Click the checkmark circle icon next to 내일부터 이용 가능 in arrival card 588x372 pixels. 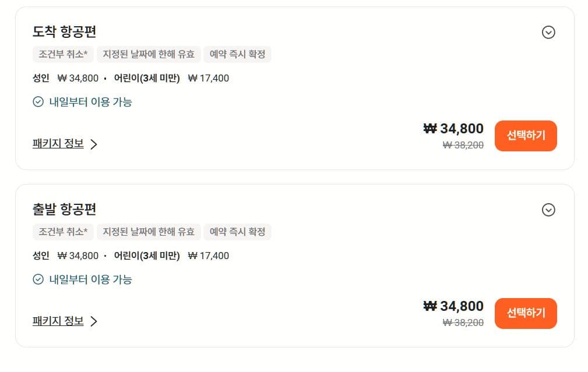click(36, 101)
